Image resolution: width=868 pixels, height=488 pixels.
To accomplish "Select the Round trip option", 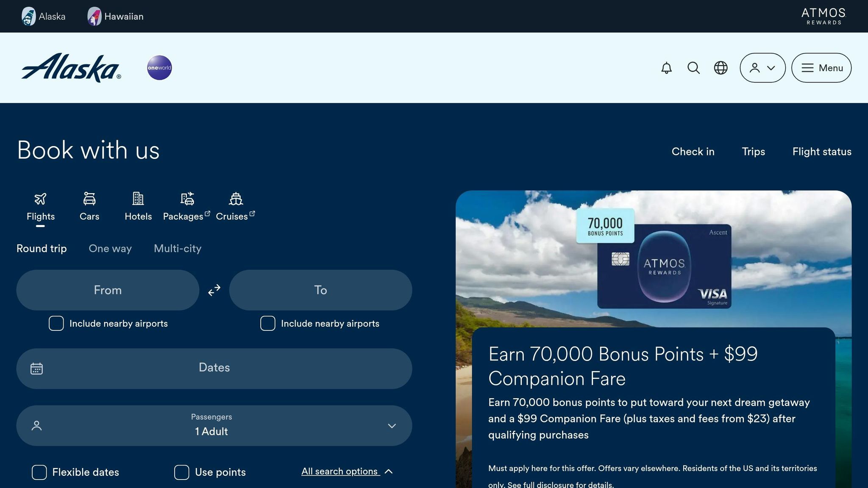I will pos(42,249).
